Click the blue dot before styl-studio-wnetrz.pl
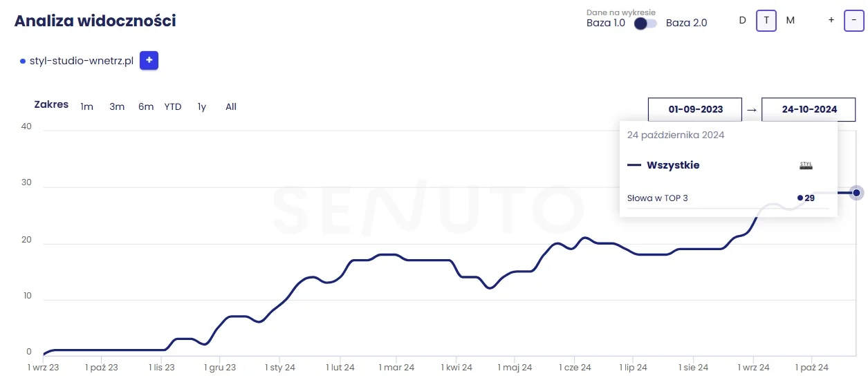 (x=23, y=62)
